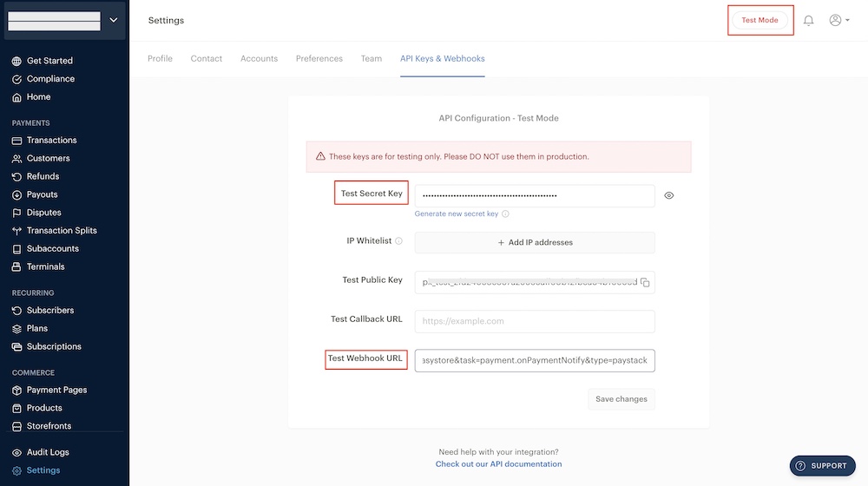Viewport: 868px width, 486px height.
Task: Click the Audit Logs eye icon
Action: point(17,452)
